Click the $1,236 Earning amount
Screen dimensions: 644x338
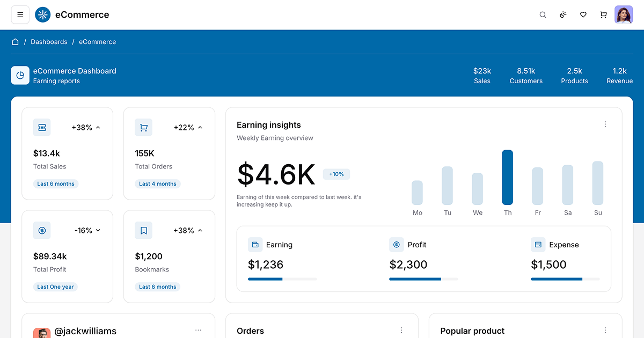pyautogui.click(x=266, y=264)
